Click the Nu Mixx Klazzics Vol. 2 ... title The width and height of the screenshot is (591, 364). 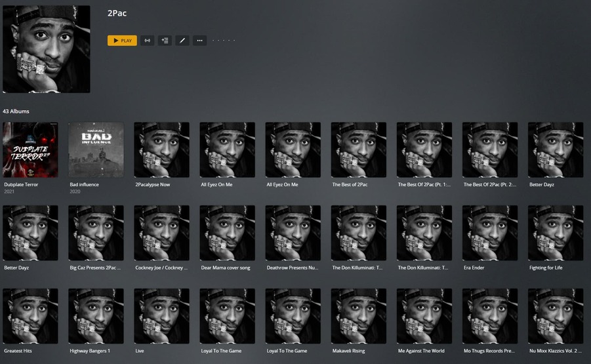click(x=555, y=351)
